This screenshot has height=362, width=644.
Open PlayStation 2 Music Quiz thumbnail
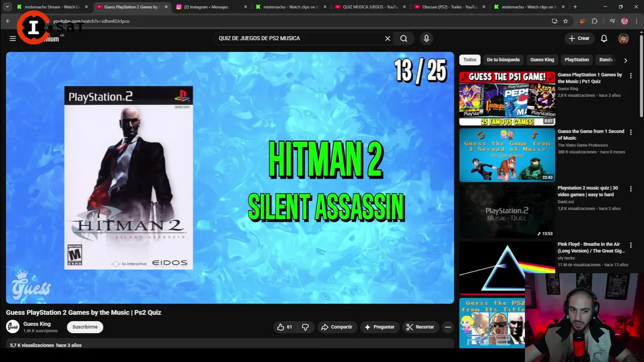[x=507, y=211]
